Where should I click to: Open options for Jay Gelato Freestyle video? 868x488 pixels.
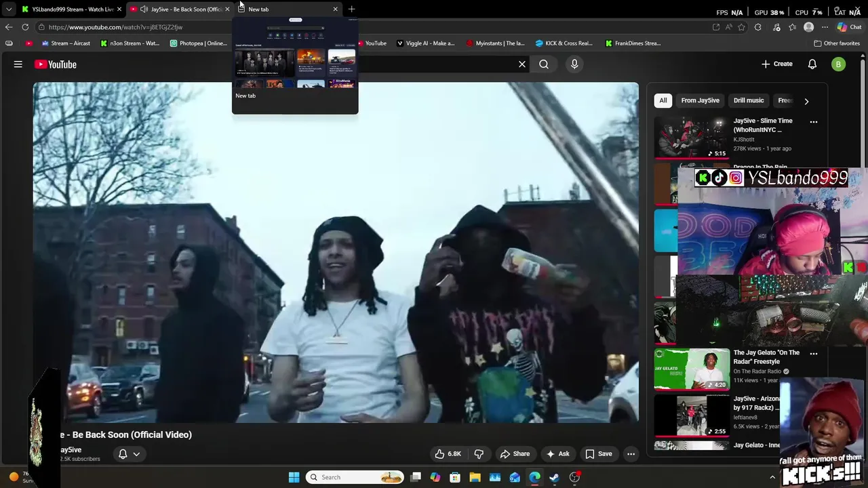click(x=814, y=353)
